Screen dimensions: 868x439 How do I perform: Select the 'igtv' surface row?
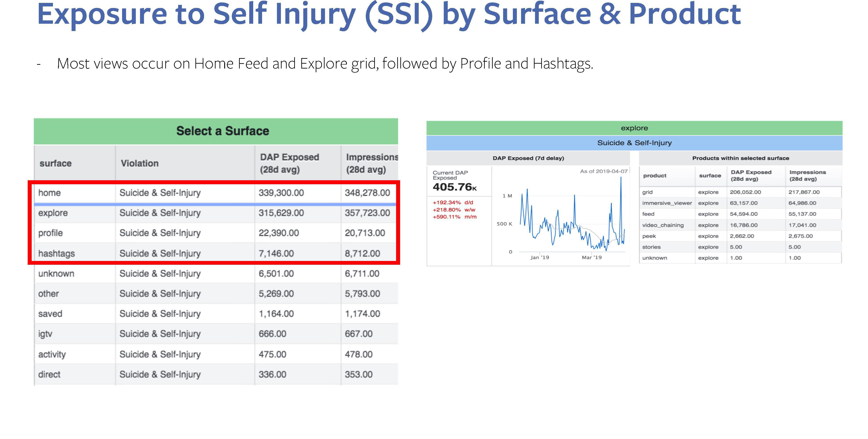tap(216, 334)
